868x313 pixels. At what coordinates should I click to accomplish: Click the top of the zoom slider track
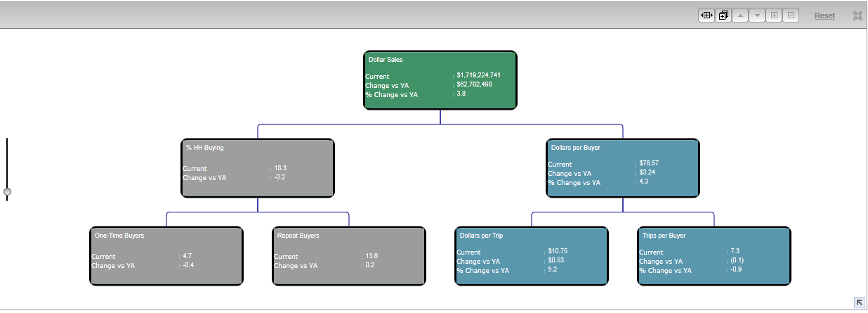click(x=7, y=141)
